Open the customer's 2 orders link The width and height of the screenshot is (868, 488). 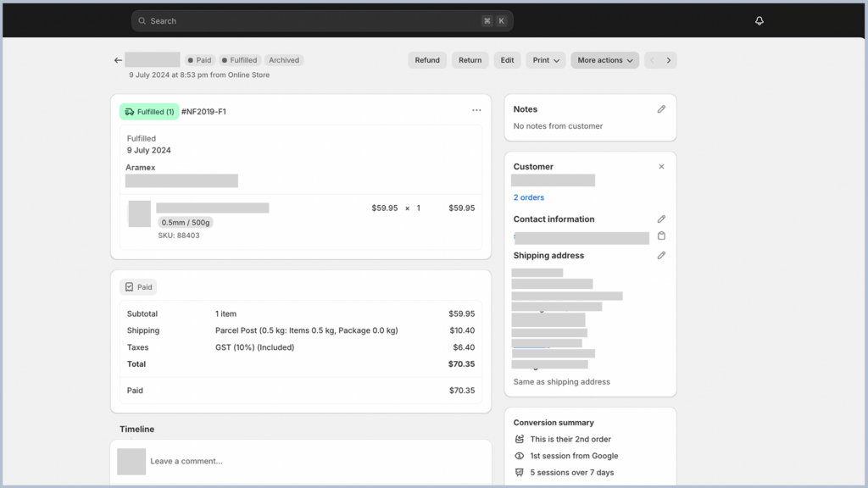coord(529,197)
